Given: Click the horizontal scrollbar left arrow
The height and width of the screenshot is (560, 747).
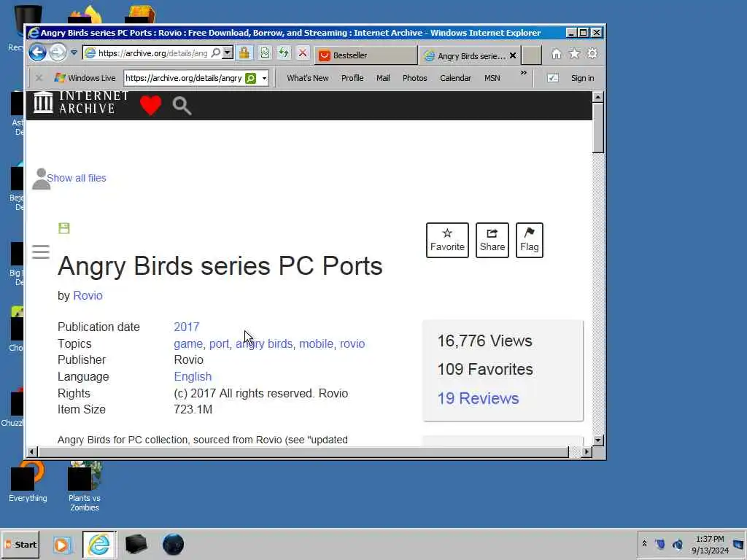Looking at the screenshot, I should point(31,451).
